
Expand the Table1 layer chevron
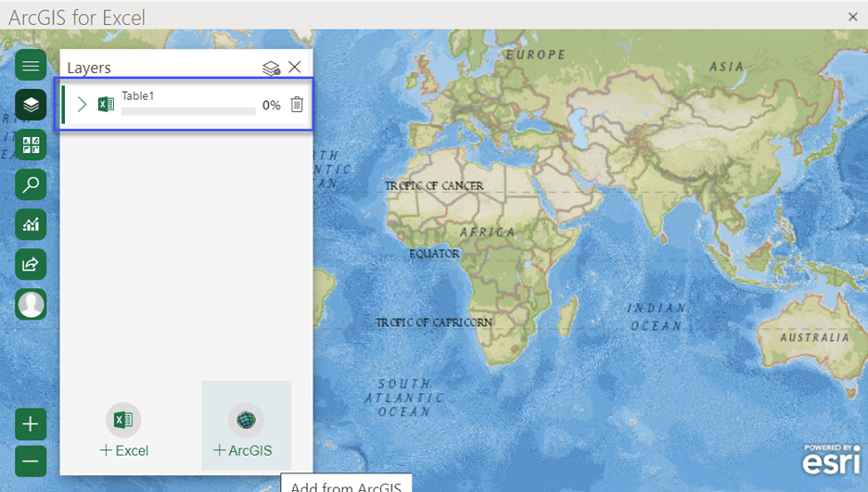(x=82, y=104)
